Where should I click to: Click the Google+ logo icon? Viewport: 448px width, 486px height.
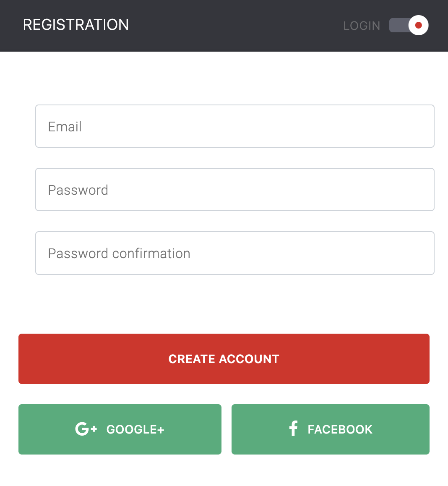click(x=86, y=429)
